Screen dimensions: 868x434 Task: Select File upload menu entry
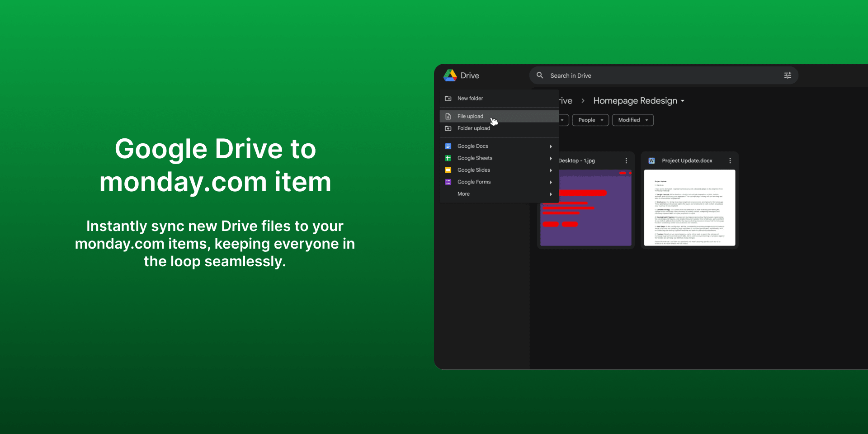point(499,116)
